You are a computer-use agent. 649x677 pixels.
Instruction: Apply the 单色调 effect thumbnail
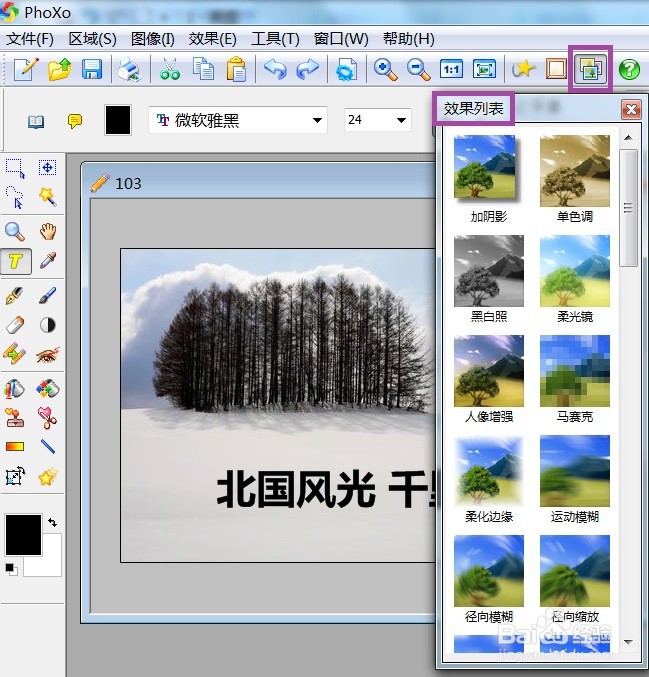click(x=575, y=170)
